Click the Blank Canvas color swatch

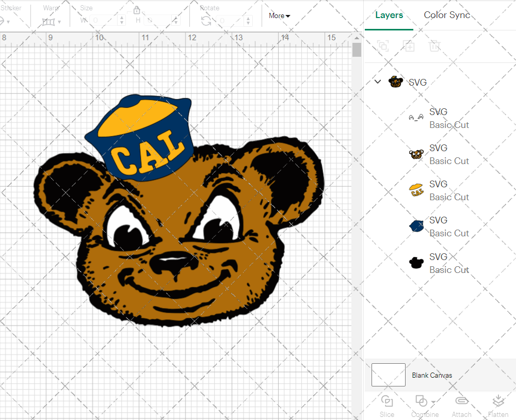388,375
